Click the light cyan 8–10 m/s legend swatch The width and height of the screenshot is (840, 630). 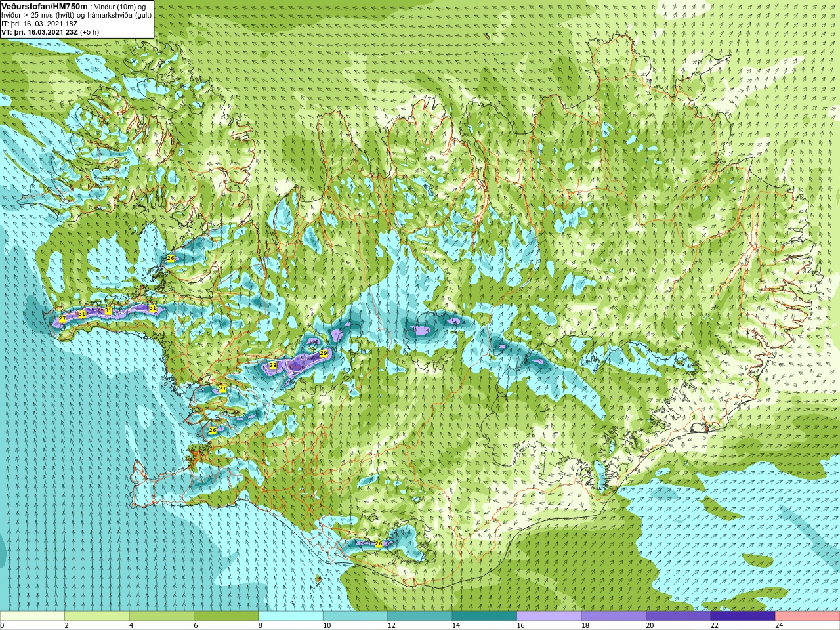tap(291, 616)
